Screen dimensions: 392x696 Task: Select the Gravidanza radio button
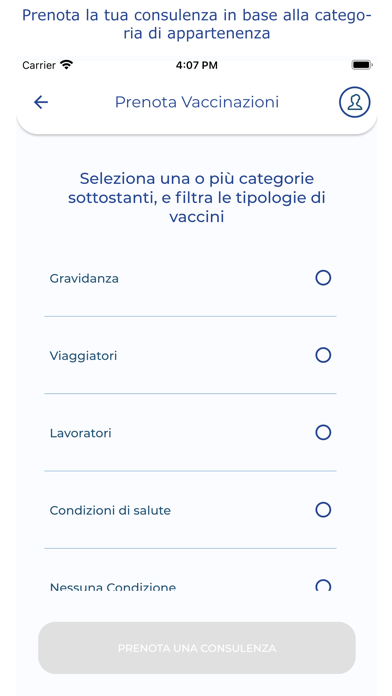pyautogui.click(x=323, y=278)
